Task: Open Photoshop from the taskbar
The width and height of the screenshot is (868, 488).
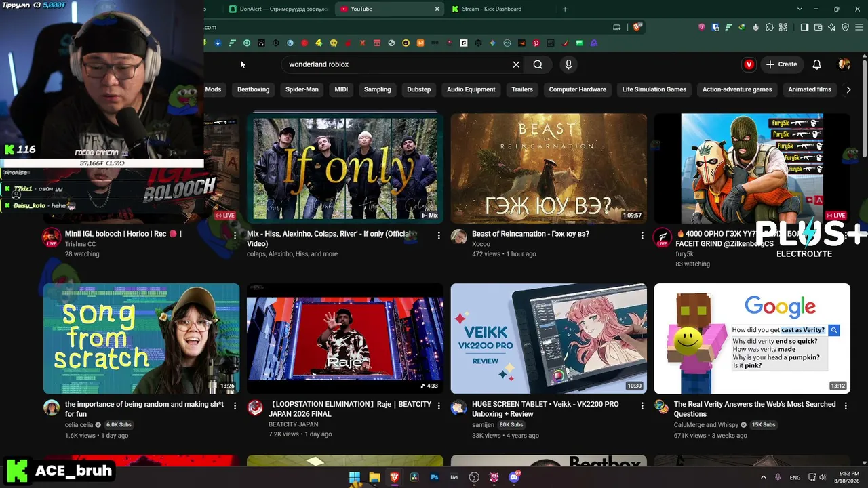Action: click(x=435, y=477)
